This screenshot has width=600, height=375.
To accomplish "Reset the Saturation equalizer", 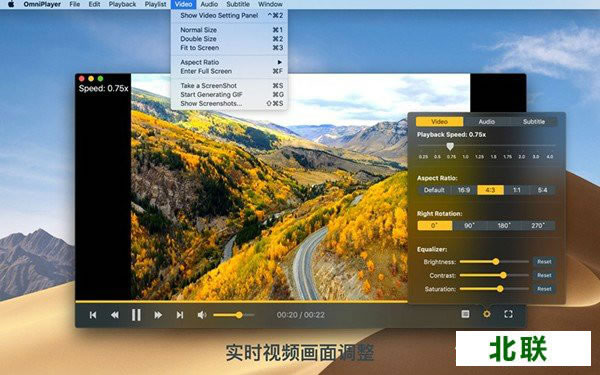I will point(544,289).
